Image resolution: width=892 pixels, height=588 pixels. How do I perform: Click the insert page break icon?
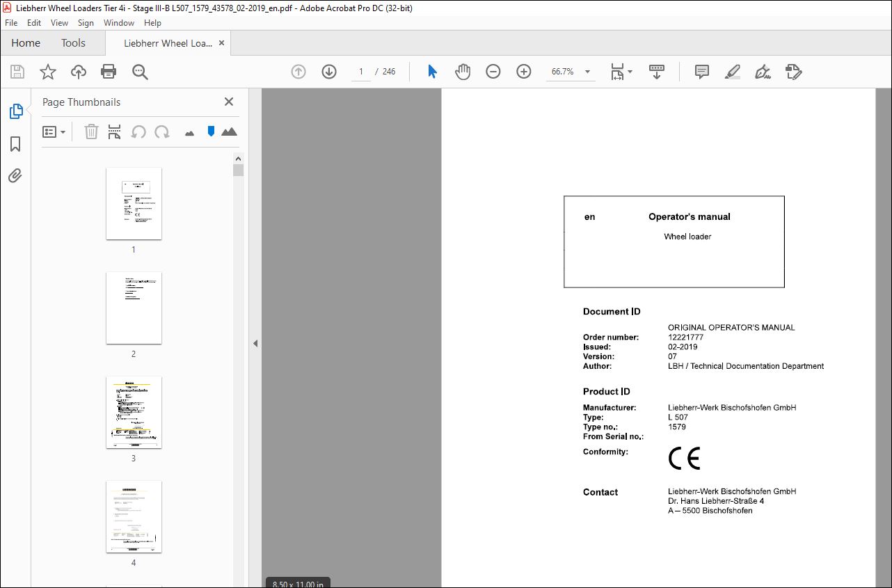pos(115,132)
